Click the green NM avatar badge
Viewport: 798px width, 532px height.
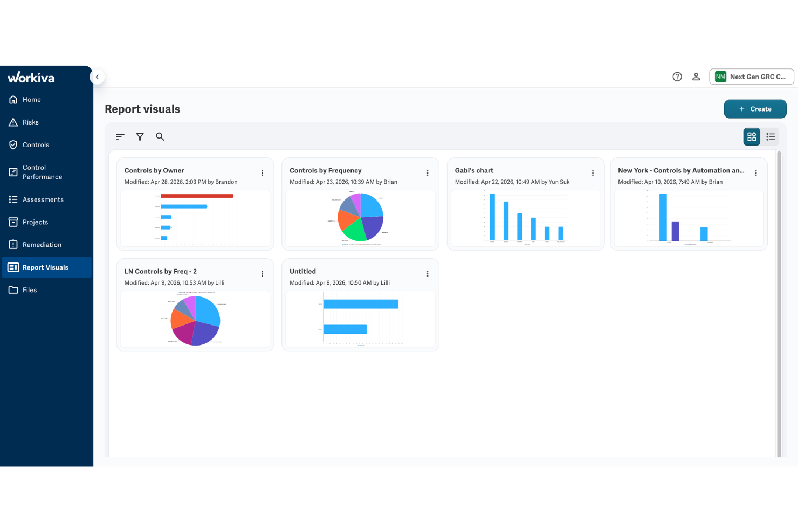click(x=720, y=77)
